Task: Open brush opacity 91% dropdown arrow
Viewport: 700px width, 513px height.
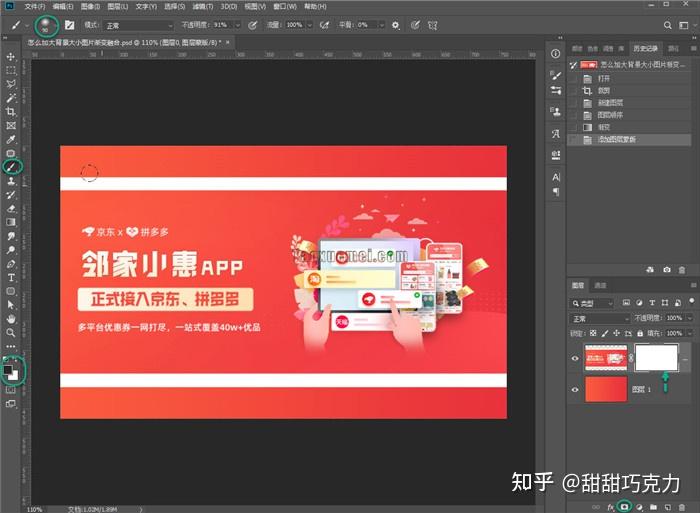Action: click(238, 25)
